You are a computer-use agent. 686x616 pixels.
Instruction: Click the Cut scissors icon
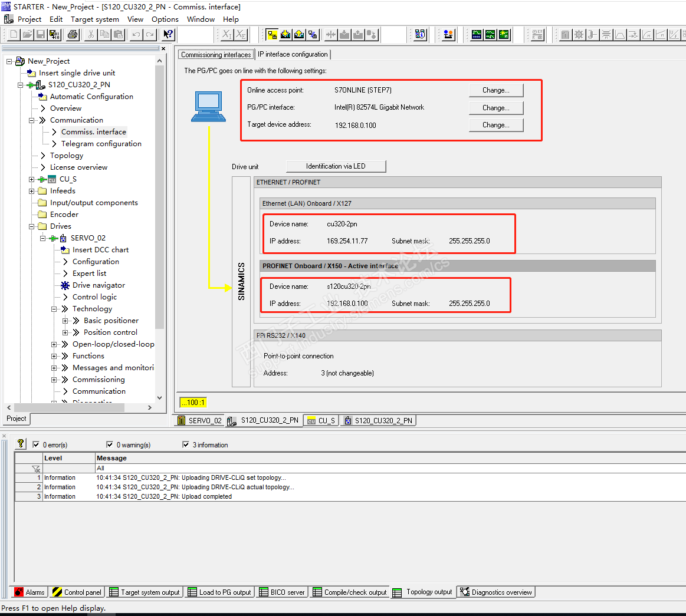[91, 34]
